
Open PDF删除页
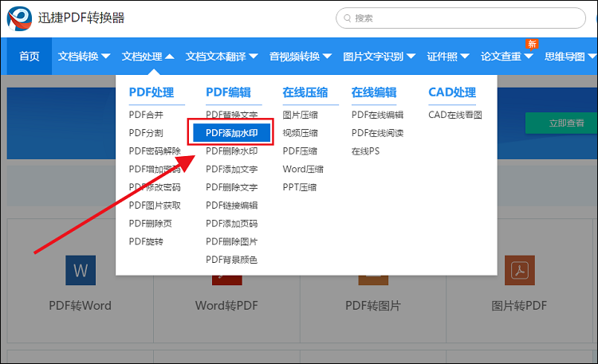coord(150,223)
